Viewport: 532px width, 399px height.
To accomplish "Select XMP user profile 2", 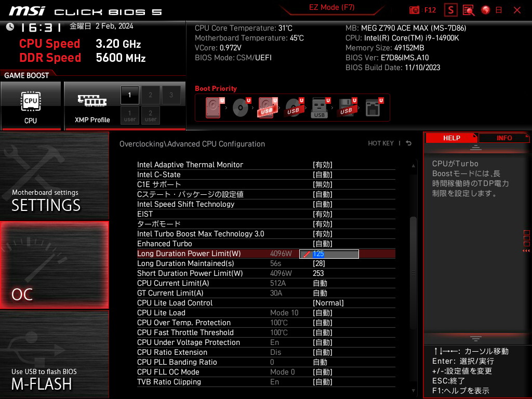I will click(150, 115).
